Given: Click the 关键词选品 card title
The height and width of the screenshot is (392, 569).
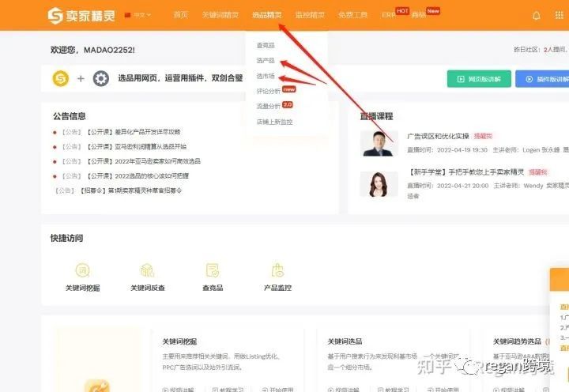Looking at the screenshot, I should (345, 341).
